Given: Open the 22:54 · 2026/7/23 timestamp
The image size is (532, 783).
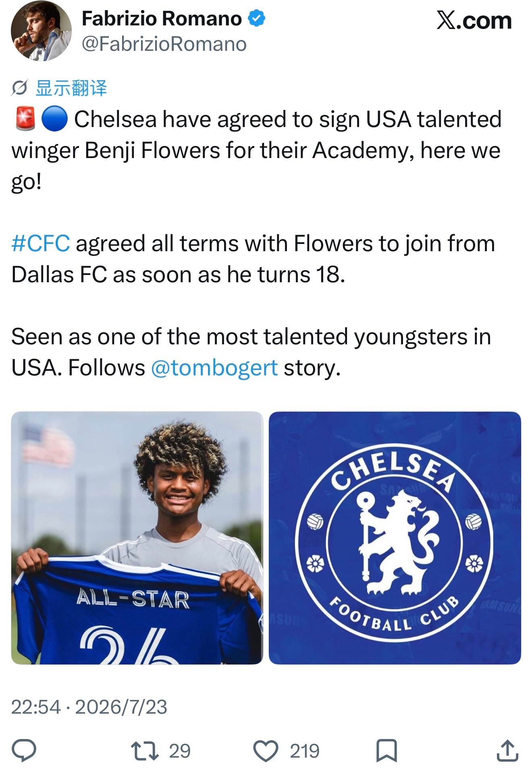Looking at the screenshot, I should pos(89,707).
